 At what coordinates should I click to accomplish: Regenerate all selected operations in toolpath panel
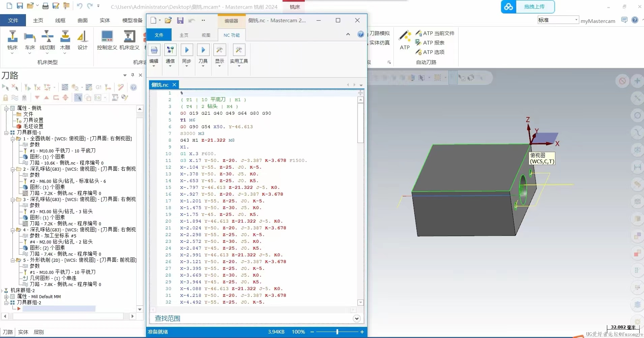(28, 87)
